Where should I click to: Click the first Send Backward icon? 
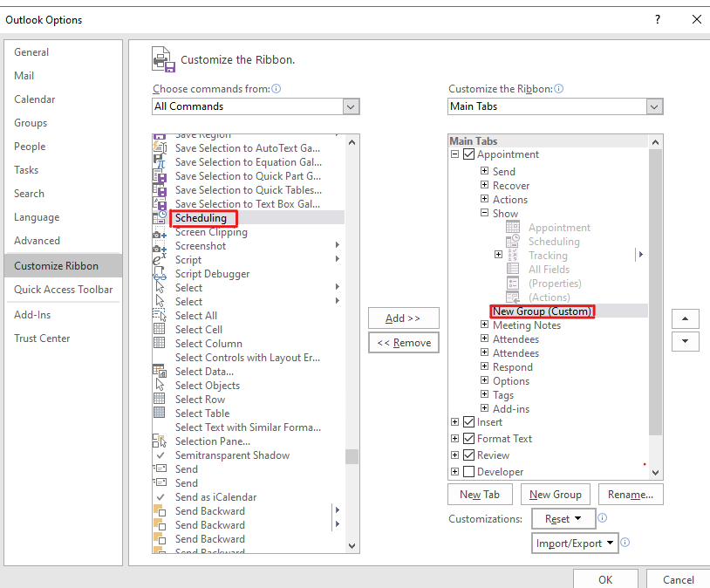click(x=160, y=511)
